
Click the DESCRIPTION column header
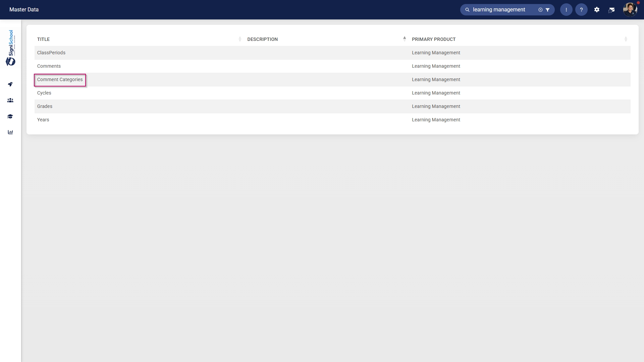coord(262,39)
